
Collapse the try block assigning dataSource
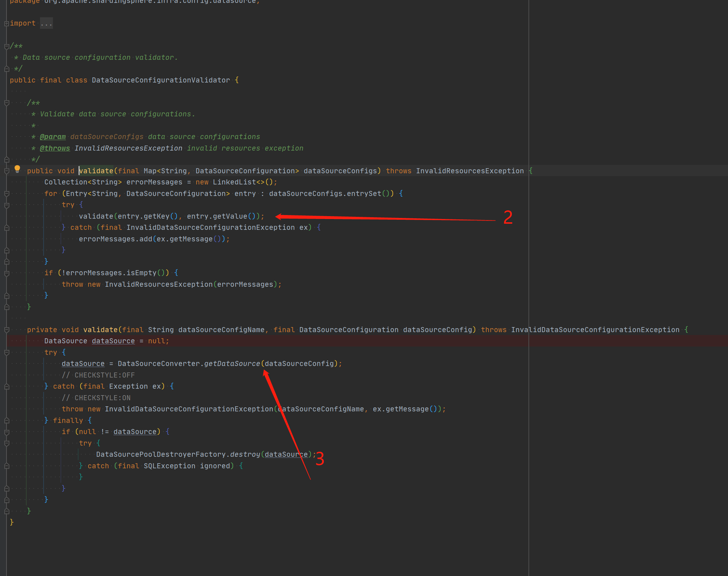click(x=6, y=353)
